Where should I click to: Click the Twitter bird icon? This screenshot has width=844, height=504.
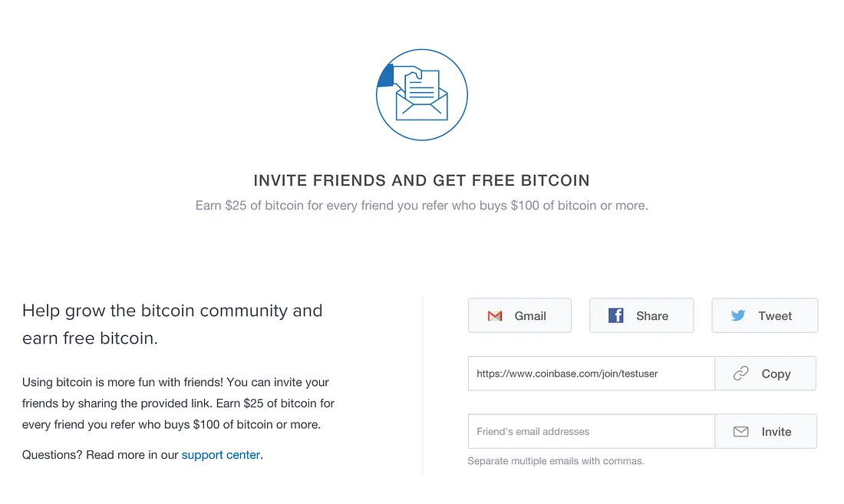[738, 315]
